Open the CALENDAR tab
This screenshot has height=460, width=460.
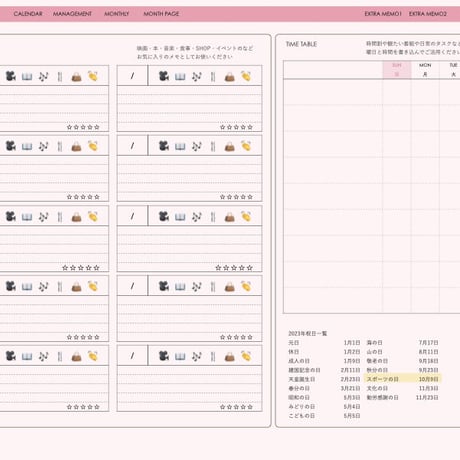28,14
